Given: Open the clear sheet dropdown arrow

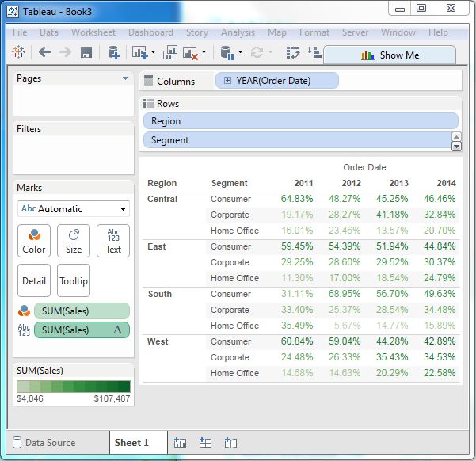Looking at the screenshot, I should (x=204, y=53).
